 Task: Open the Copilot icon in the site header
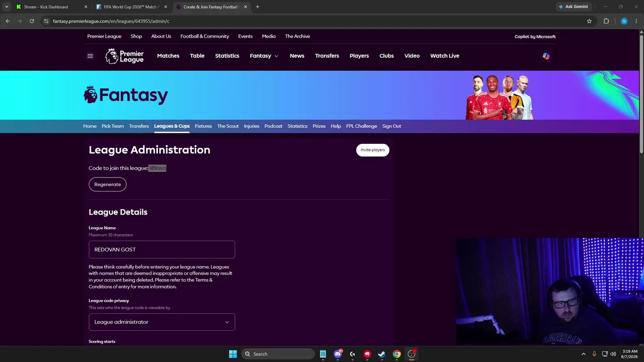point(546,56)
